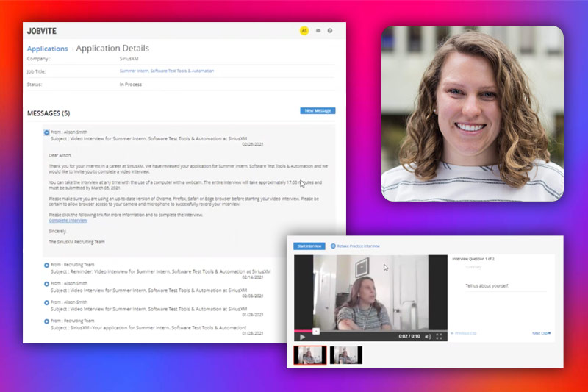Viewport: 588px width, 392px height.
Task: Open the help question mark icon
Action: [329, 31]
